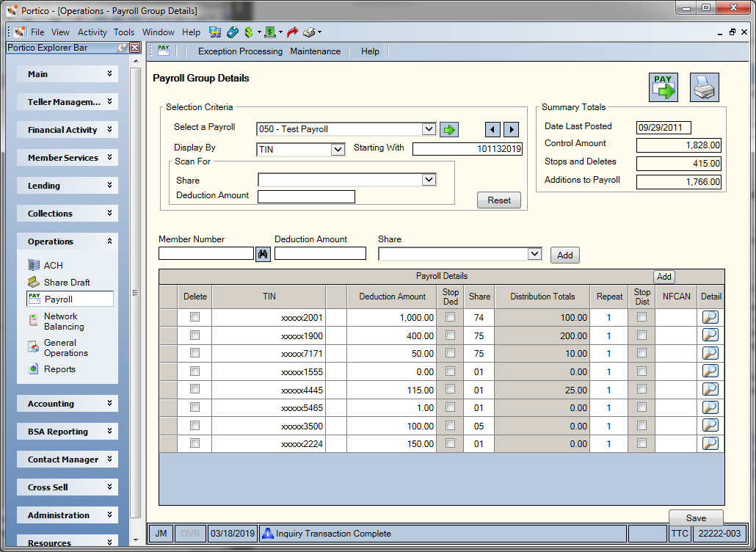Screen dimensions: 756x552
Task: Open the Activity menu
Action: pos(92,32)
